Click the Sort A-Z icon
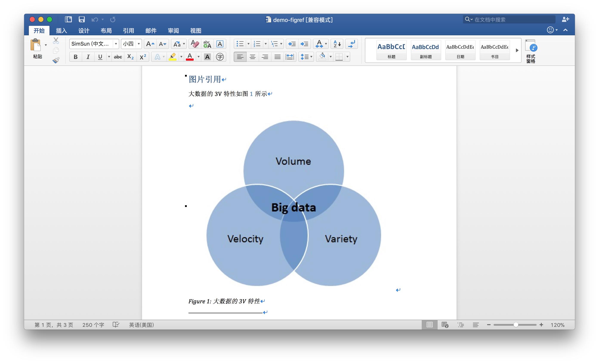This screenshot has height=364, width=599. (x=337, y=44)
